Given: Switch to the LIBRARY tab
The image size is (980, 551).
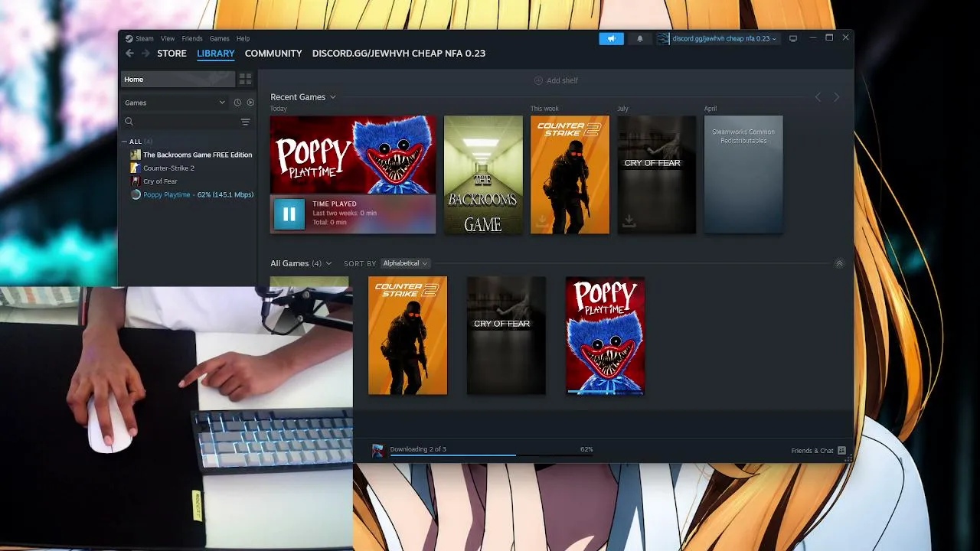Looking at the screenshot, I should click(x=216, y=54).
